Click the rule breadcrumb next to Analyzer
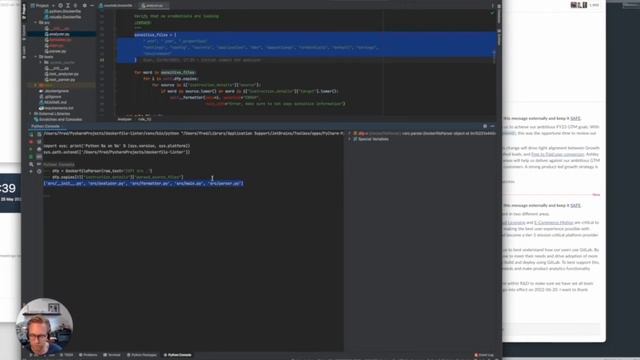Image resolution: width=640 pixels, height=360 pixels. tap(144, 119)
